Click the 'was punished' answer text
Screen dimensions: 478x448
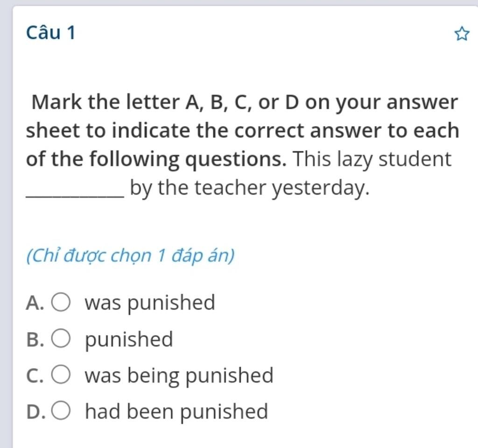[x=150, y=303]
